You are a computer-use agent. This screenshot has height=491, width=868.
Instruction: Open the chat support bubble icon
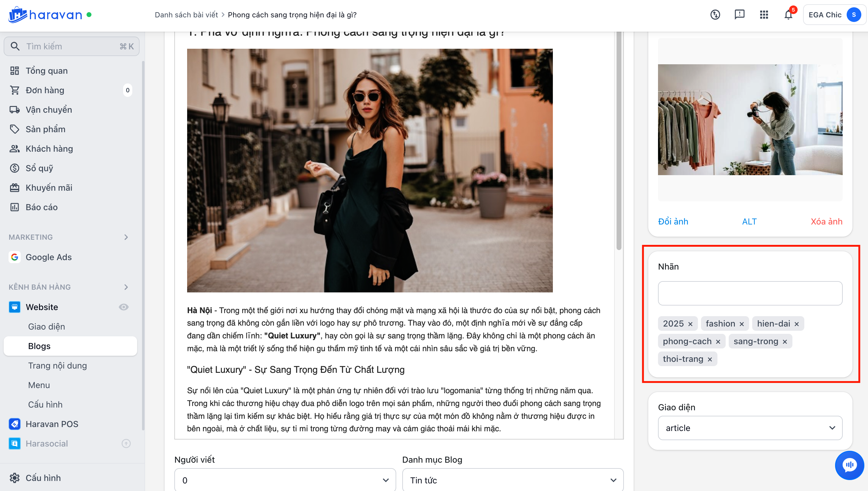tap(849, 465)
